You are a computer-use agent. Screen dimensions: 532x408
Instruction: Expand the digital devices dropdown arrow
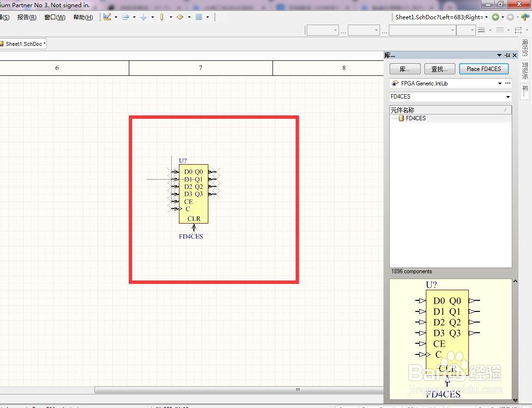tap(171, 17)
